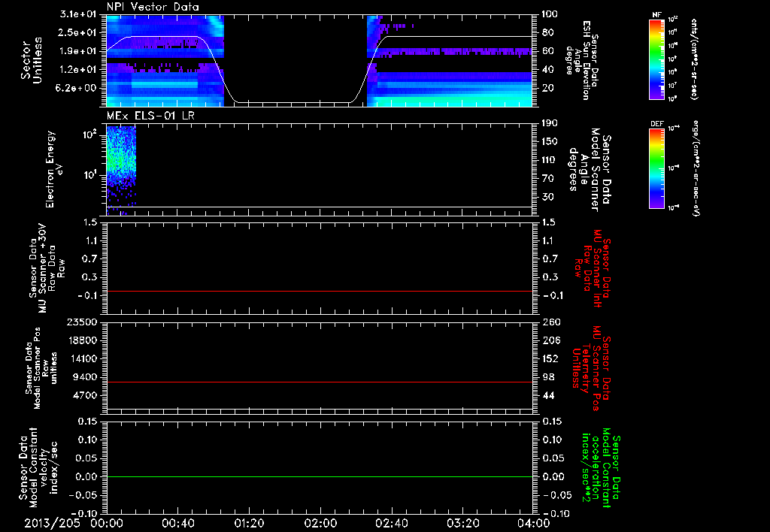Click the green line in velocity plot

(320, 476)
